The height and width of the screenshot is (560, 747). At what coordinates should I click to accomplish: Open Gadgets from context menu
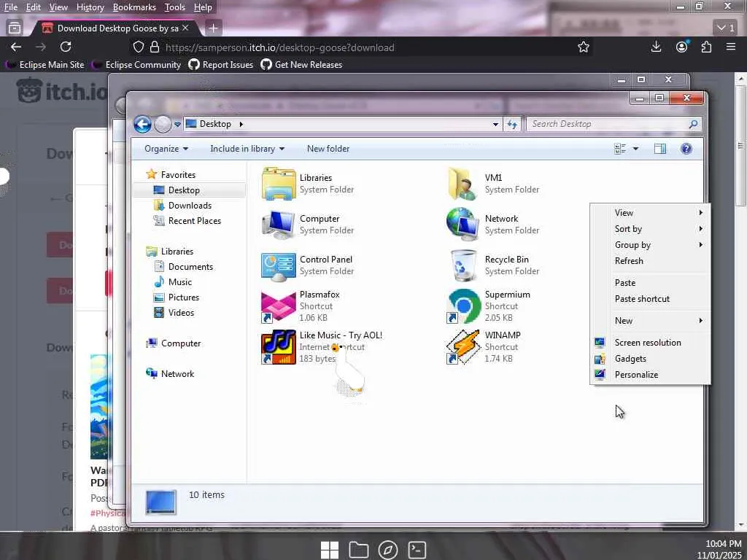(x=650, y=359)
